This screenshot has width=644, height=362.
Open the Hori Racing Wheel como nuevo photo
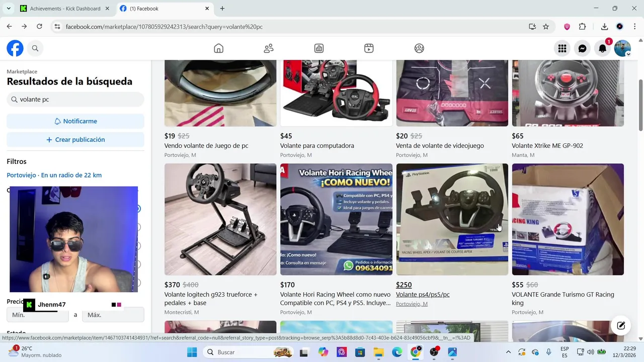[x=336, y=219]
